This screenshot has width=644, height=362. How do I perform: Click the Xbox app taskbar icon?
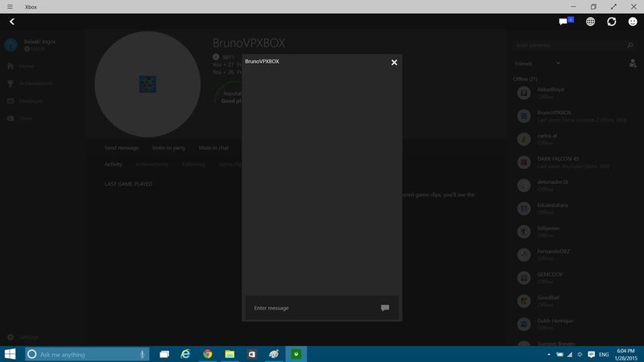click(x=296, y=354)
